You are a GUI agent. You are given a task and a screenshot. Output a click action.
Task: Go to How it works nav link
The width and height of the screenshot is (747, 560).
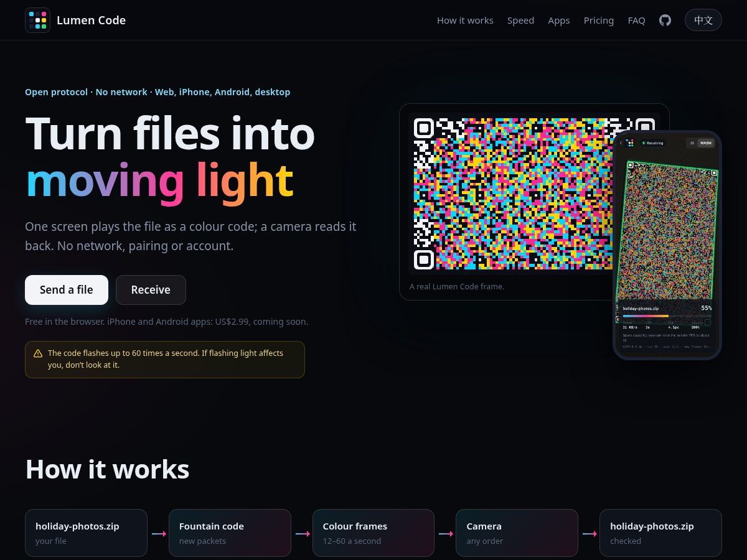(x=465, y=21)
